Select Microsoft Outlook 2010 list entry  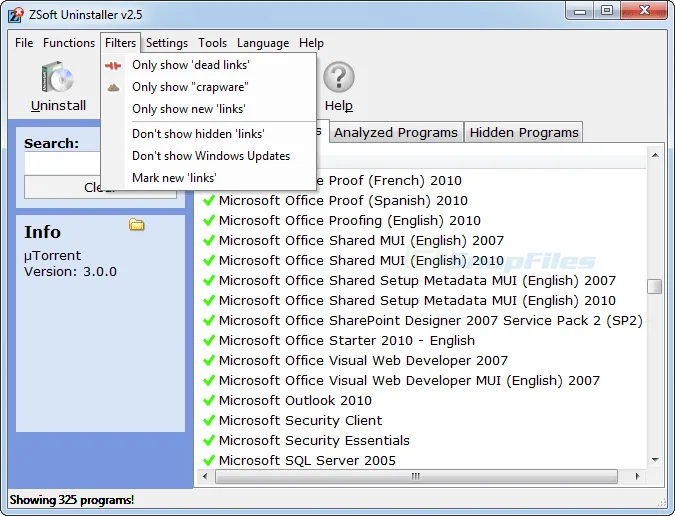(x=295, y=400)
